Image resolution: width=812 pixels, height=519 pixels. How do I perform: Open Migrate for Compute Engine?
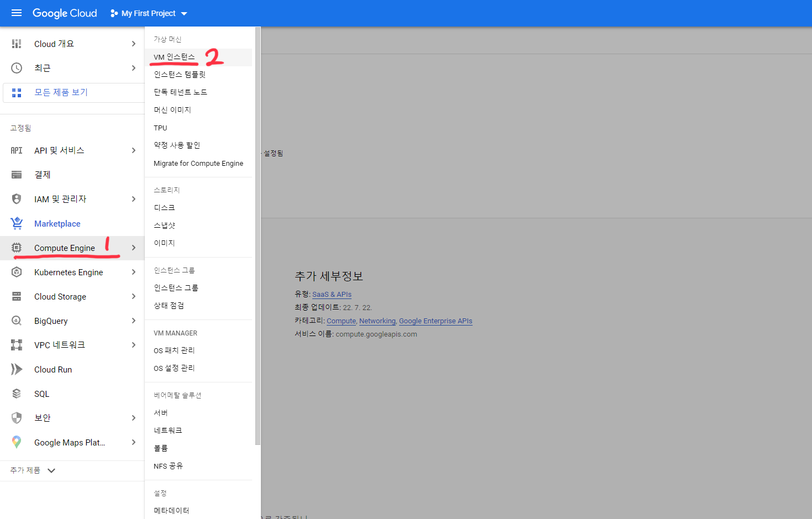[x=198, y=163]
